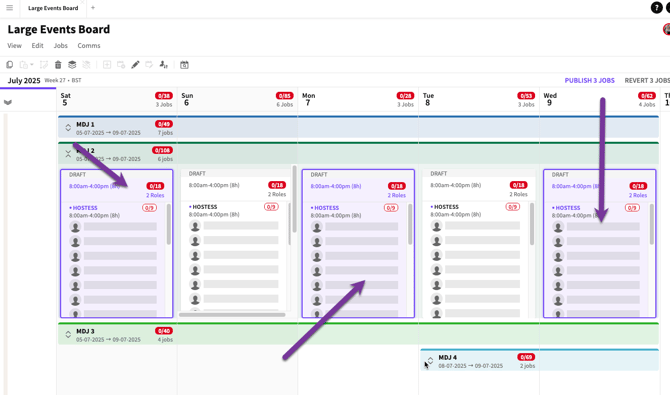Click the pencil edit icon

tap(135, 65)
